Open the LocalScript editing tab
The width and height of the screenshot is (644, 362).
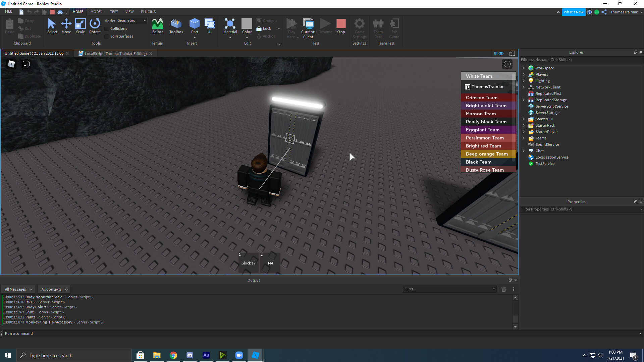pyautogui.click(x=115, y=54)
